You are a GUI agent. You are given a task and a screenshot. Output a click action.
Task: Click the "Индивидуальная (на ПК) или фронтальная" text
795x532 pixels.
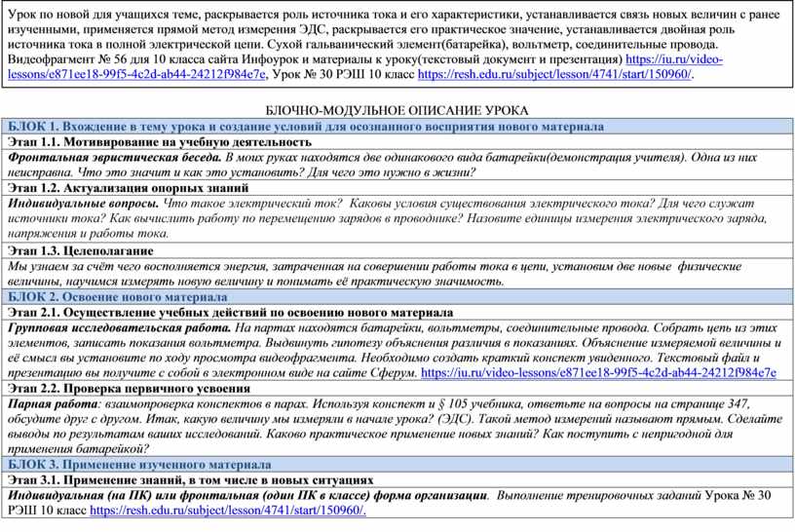coord(175,495)
